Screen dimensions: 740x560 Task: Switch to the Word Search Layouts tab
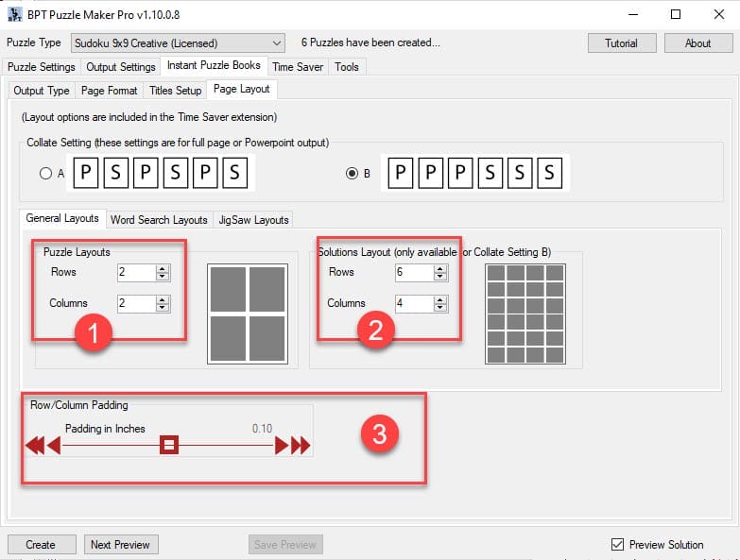pyautogui.click(x=159, y=219)
